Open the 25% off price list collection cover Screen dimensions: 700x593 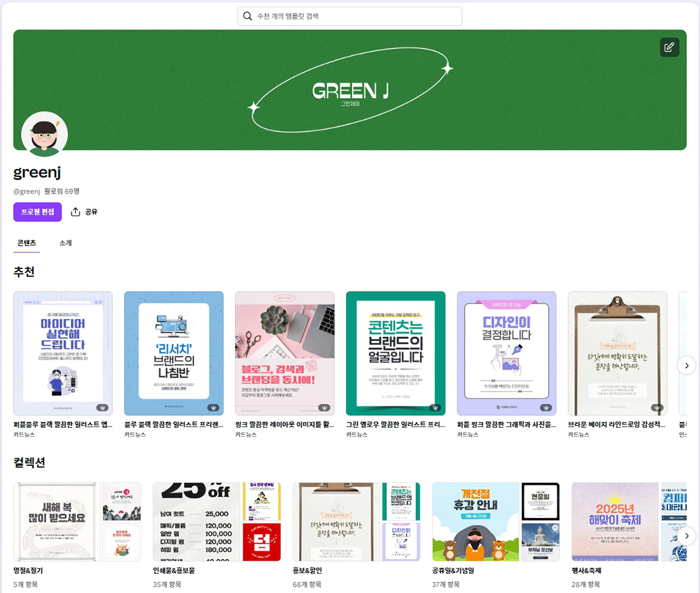click(x=196, y=522)
